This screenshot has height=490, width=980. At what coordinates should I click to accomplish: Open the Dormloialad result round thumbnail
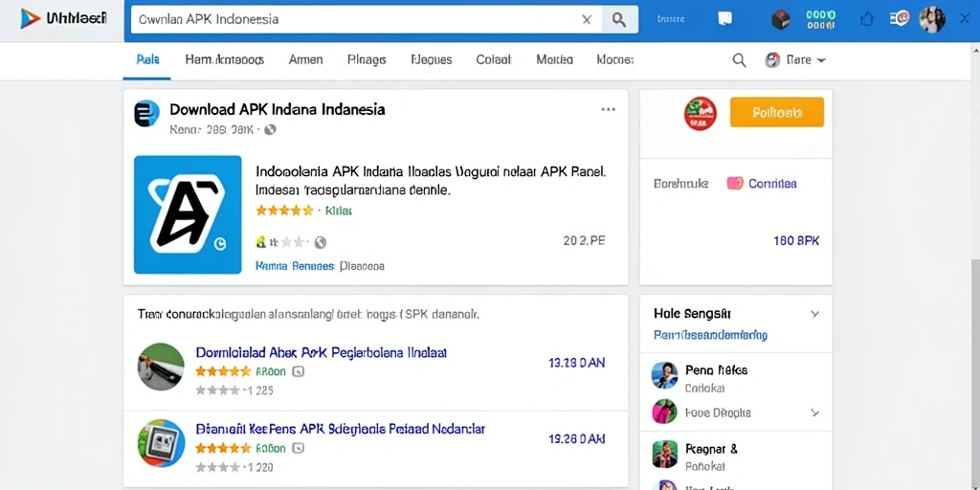[161, 367]
